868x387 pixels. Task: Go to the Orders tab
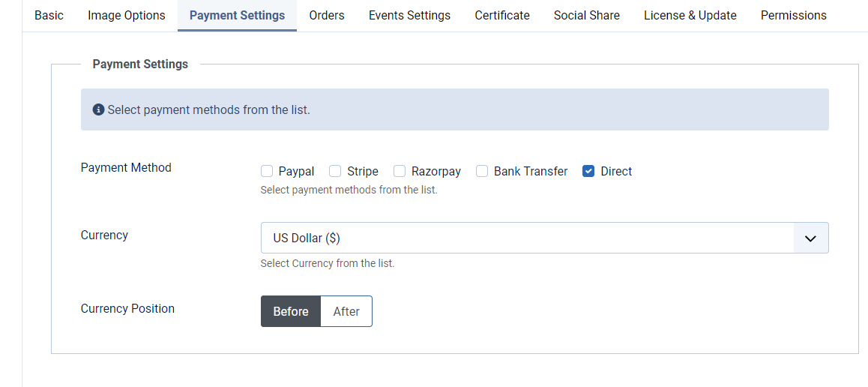327,15
